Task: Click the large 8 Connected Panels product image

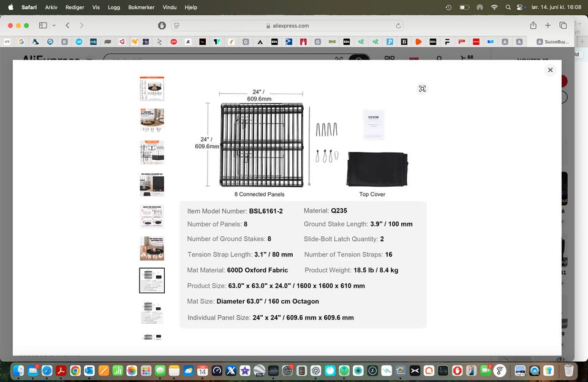Action: point(262,145)
